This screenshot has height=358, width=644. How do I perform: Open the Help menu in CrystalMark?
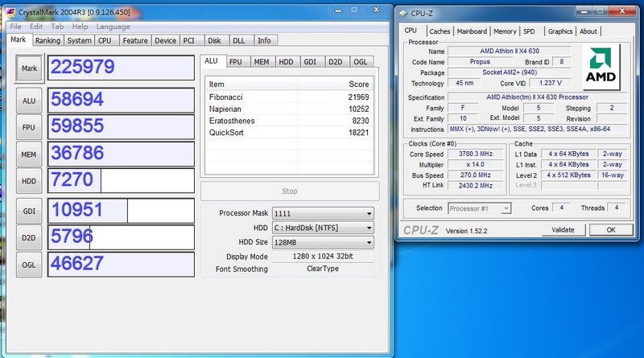(80, 27)
